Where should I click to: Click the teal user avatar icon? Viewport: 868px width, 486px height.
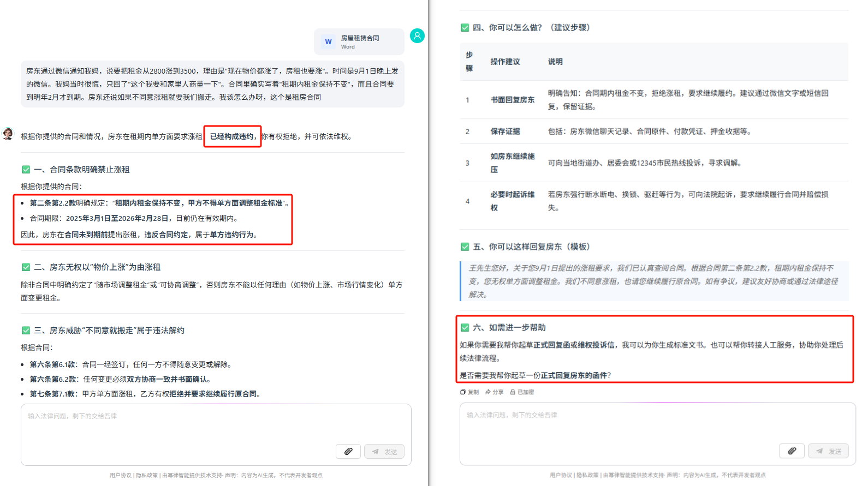coord(417,36)
